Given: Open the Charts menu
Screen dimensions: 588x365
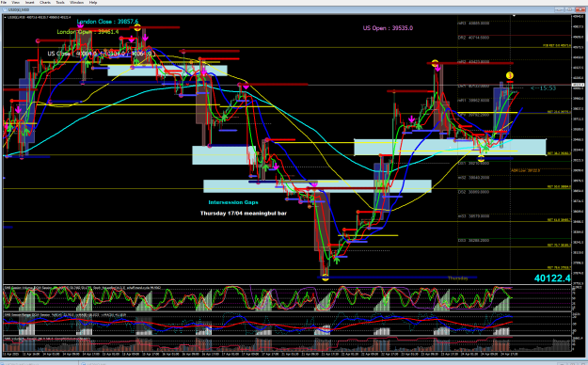Looking at the screenshot, I should [45, 2].
